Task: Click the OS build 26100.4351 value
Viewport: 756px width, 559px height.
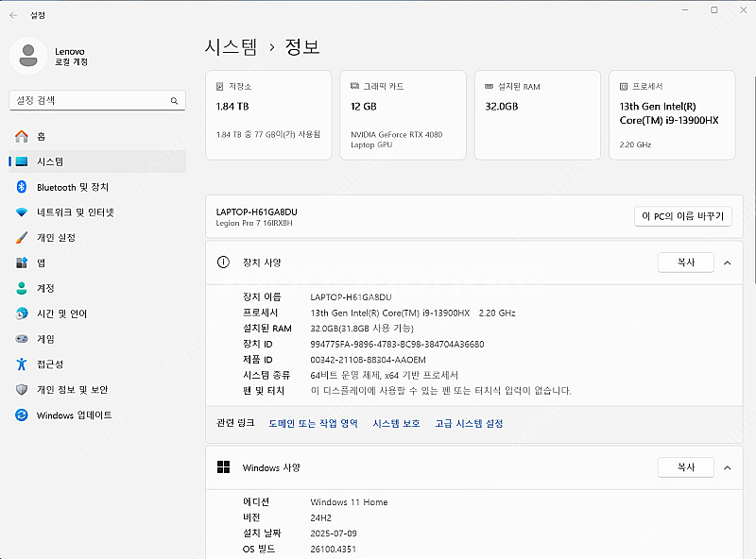Action: (334, 549)
